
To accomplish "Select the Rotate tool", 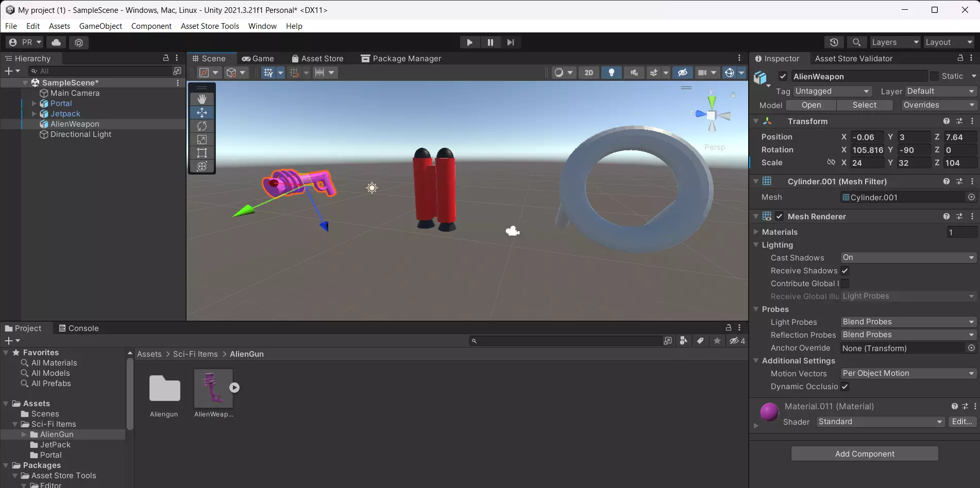I will [x=202, y=126].
